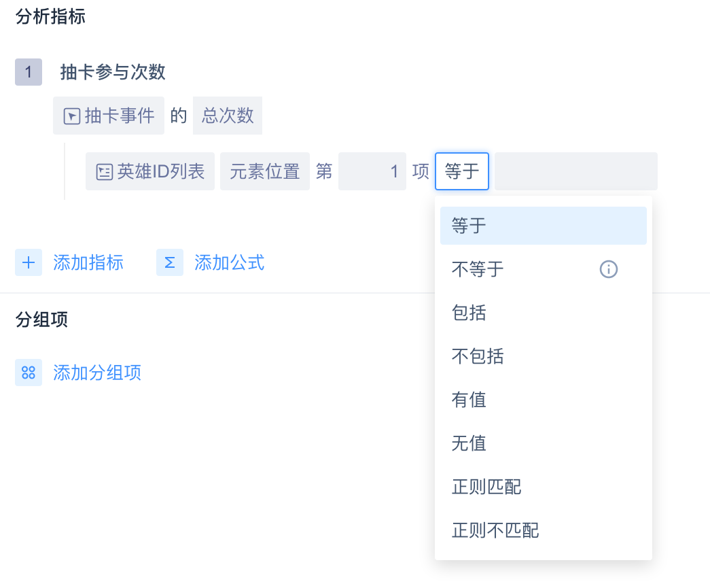Click the 添加分组项 link

pos(97,373)
